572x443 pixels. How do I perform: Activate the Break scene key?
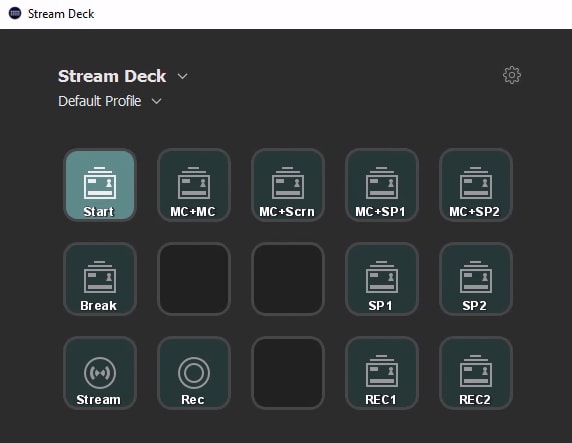tap(100, 279)
